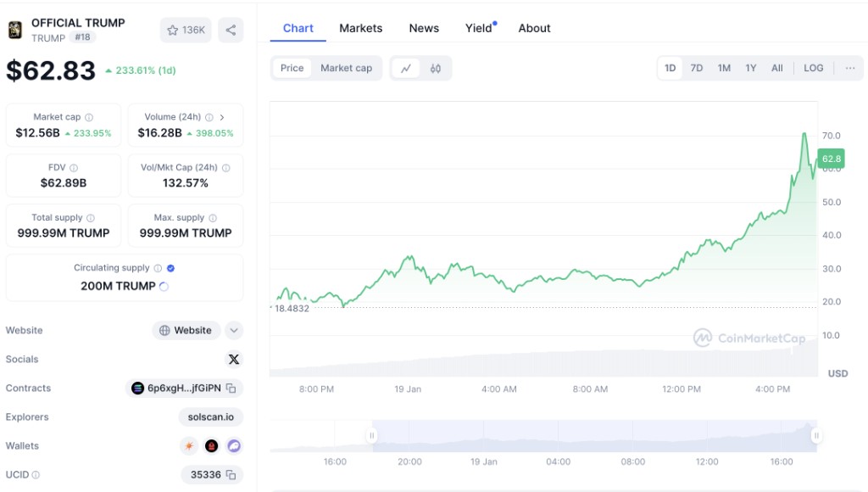The width and height of the screenshot is (868, 492).
Task: Open the chart more options ellipsis
Action: pos(849,68)
